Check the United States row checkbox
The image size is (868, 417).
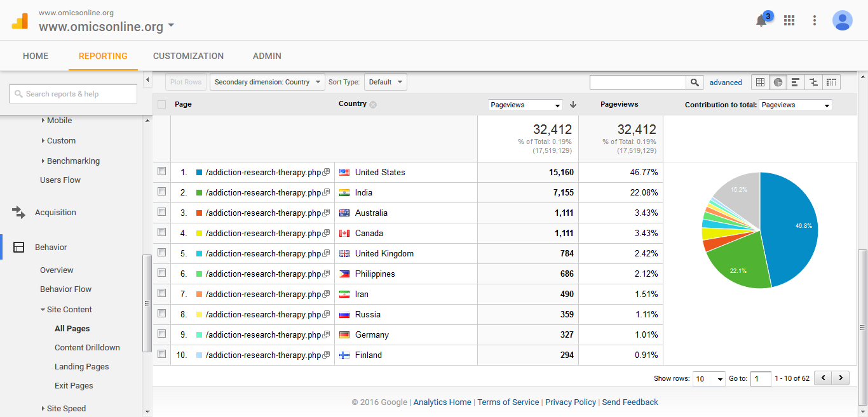click(161, 171)
